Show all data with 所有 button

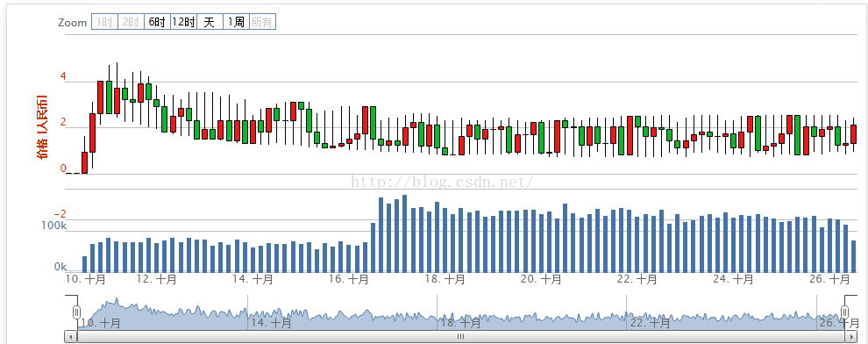tap(262, 22)
